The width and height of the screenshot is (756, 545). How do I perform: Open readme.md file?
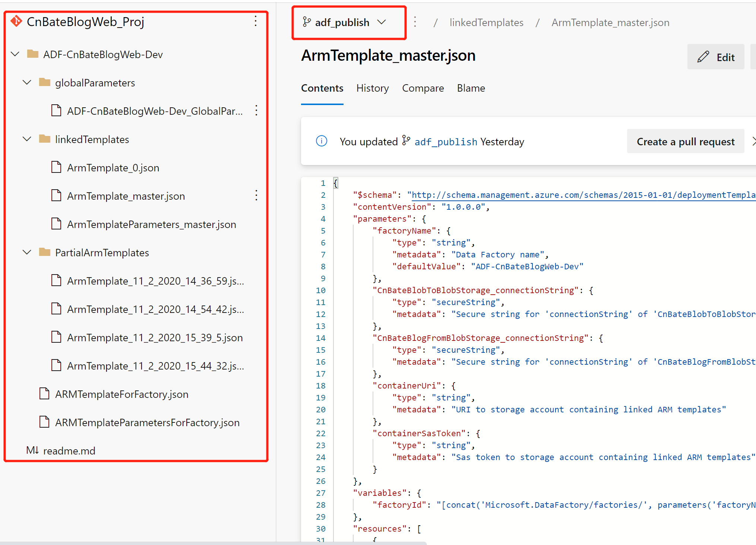click(x=69, y=451)
